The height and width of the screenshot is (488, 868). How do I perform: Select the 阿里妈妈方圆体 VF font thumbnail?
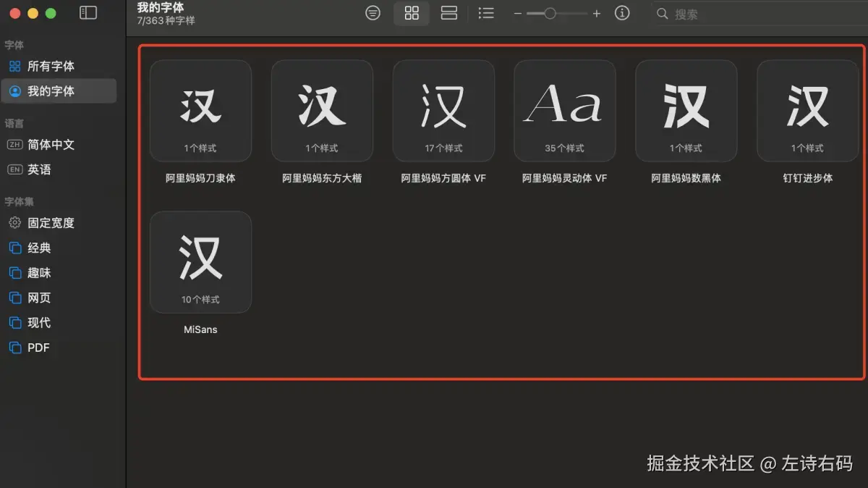coord(443,111)
